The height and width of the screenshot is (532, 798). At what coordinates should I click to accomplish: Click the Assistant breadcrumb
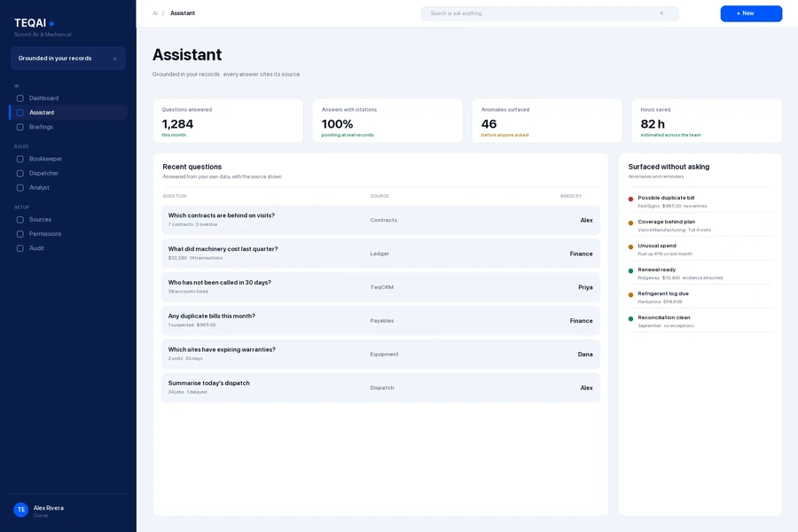pyautogui.click(x=183, y=13)
